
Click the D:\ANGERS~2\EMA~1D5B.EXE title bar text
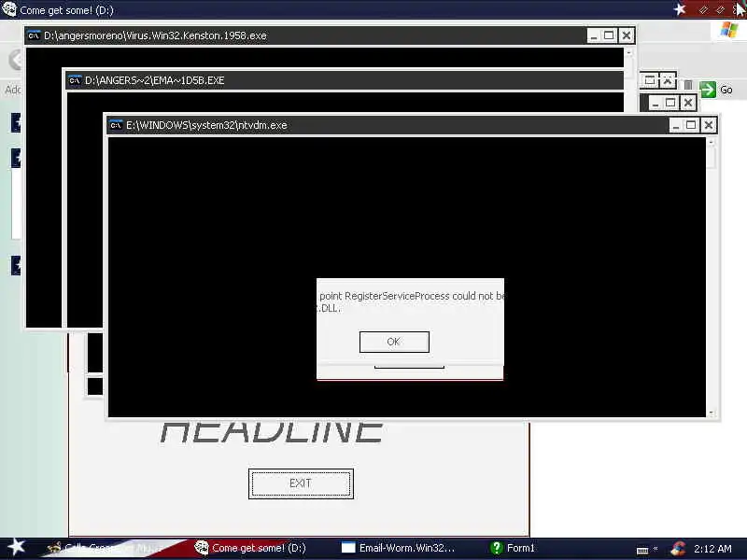(x=154, y=80)
